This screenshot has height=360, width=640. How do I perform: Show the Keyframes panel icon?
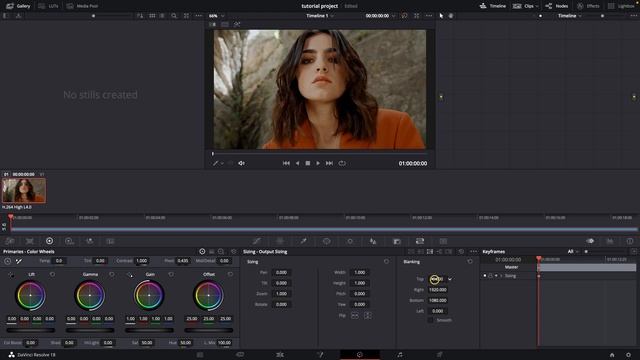(590, 241)
